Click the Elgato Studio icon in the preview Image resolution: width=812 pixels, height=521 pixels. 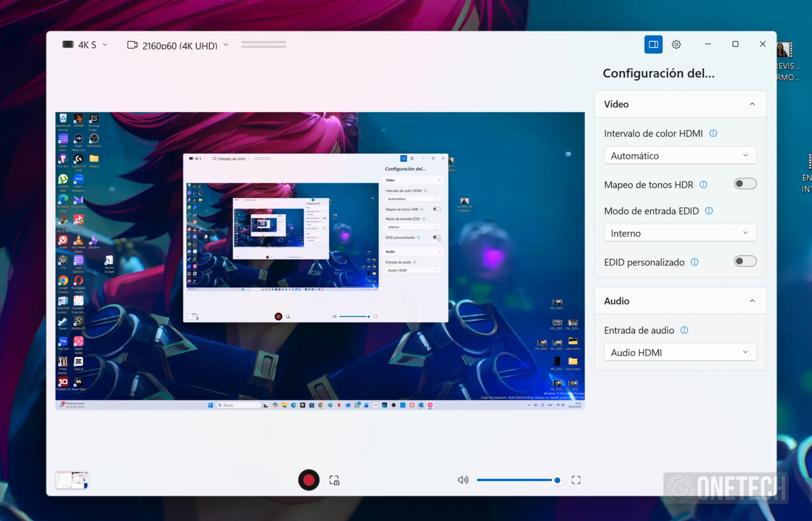(79, 345)
